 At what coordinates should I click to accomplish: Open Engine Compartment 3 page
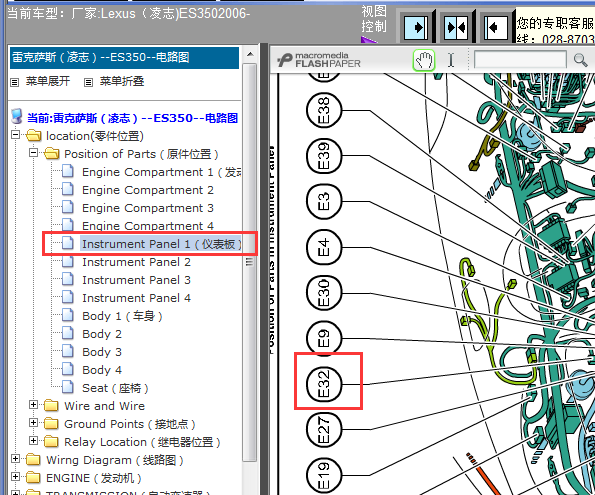tap(148, 208)
